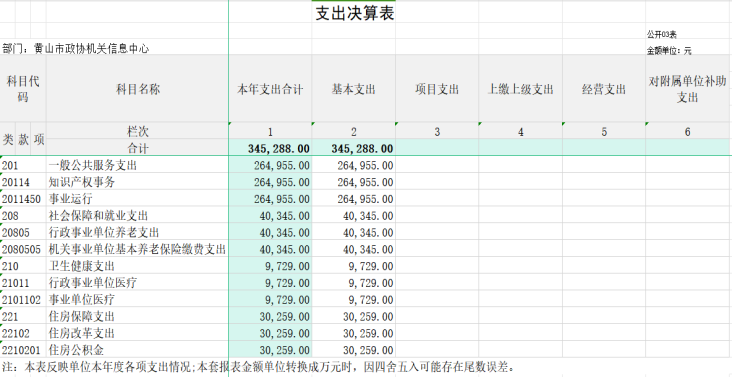Select the 卫生健康支出 cell
This screenshot has width=732, height=377.
click(138, 266)
